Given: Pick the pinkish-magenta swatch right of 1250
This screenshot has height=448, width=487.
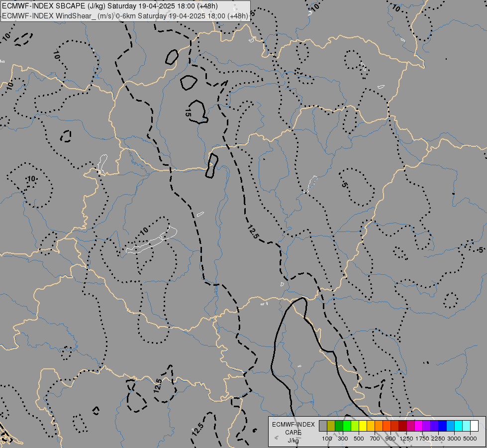Looking at the screenshot, I should point(410,426).
